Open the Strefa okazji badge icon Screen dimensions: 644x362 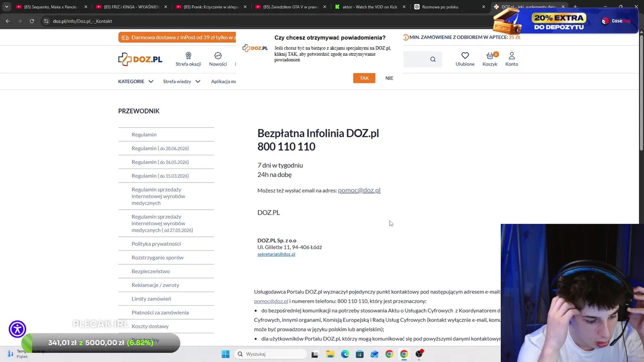point(188,56)
